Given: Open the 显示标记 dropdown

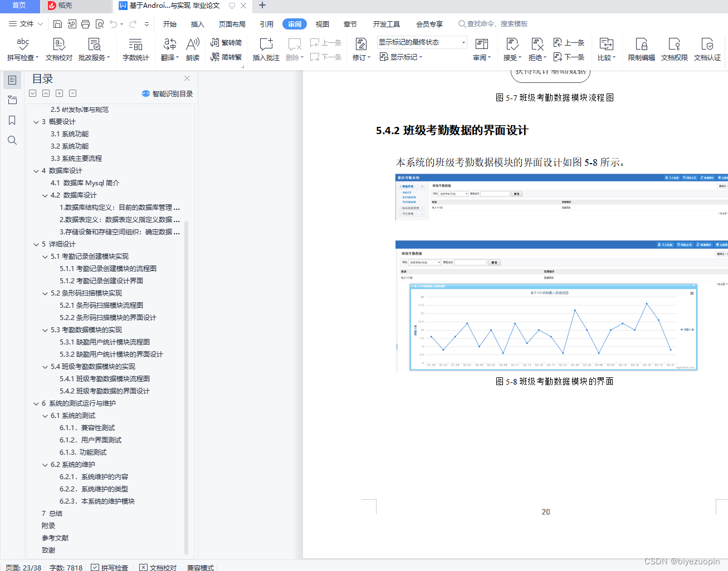Looking at the screenshot, I should pyautogui.click(x=401, y=57).
